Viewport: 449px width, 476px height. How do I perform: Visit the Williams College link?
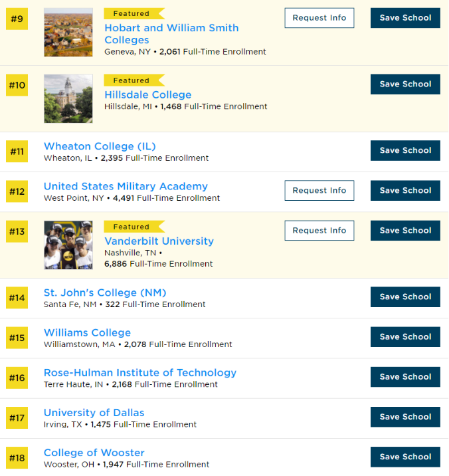tap(87, 332)
